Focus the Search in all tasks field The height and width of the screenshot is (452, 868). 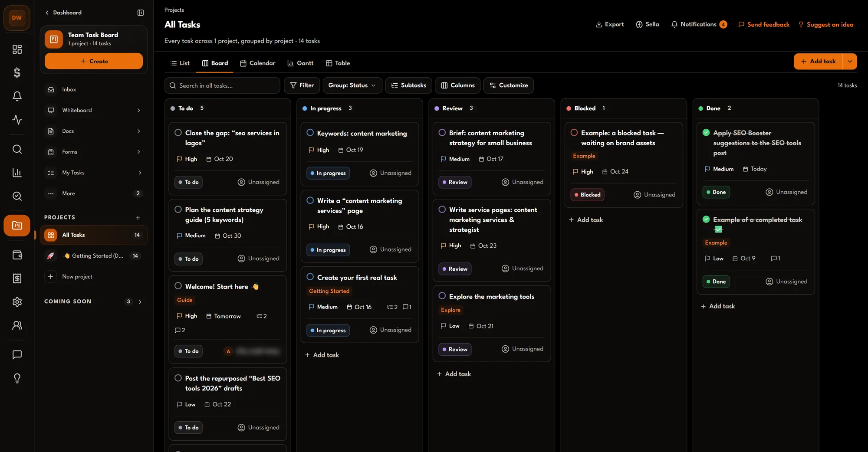tap(222, 85)
